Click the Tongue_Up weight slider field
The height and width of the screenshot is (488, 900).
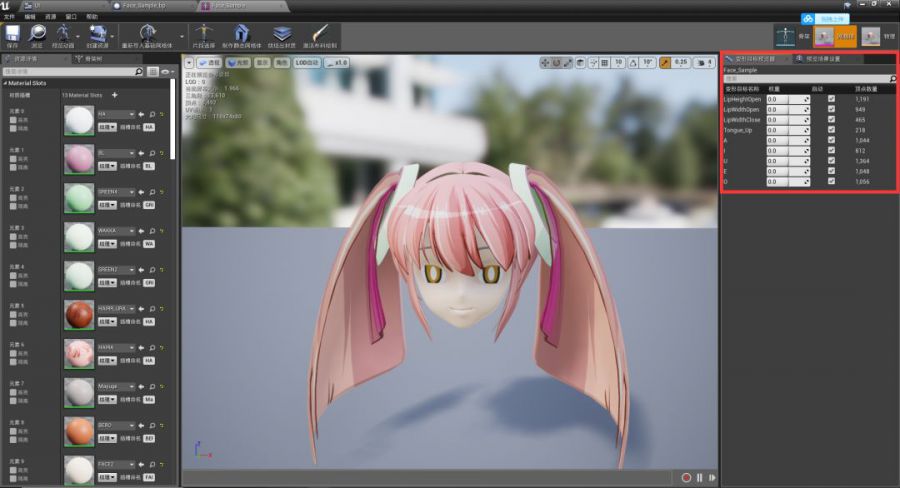[788, 130]
